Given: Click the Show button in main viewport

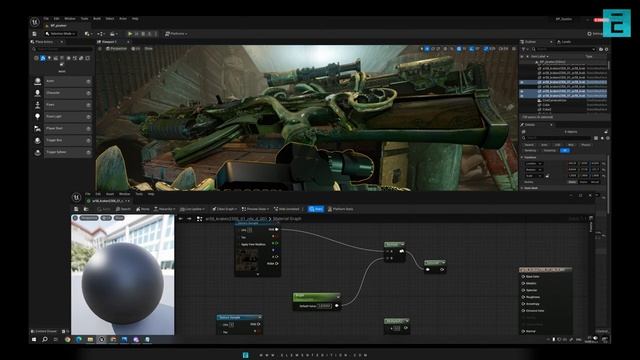Looking at the screenshot, I should coord(149,49).
